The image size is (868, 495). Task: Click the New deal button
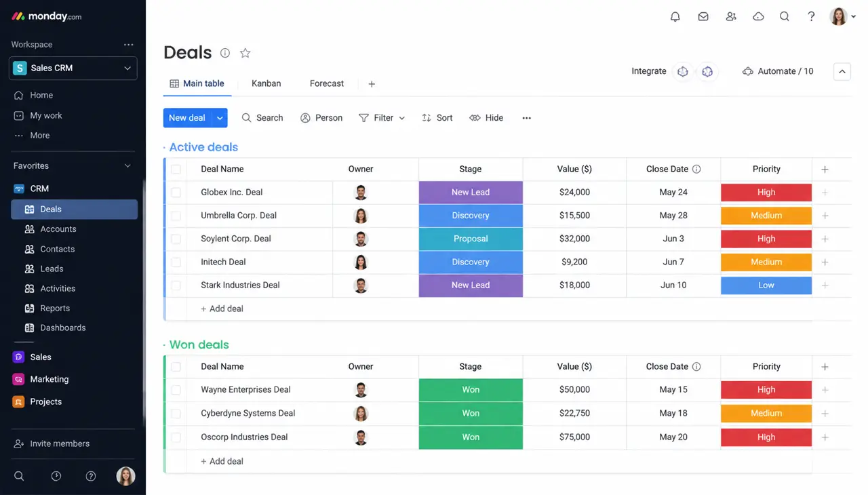tap(187, 118)
